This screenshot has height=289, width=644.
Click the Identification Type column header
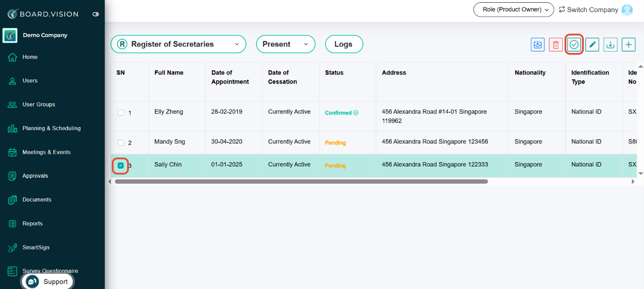(x=590, y=77)
